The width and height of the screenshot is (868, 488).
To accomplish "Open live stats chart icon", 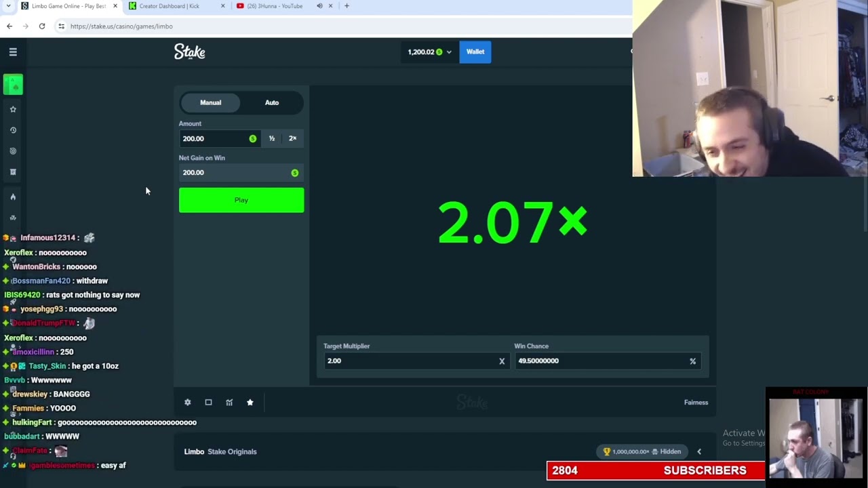I will click(x=229, y=403).
